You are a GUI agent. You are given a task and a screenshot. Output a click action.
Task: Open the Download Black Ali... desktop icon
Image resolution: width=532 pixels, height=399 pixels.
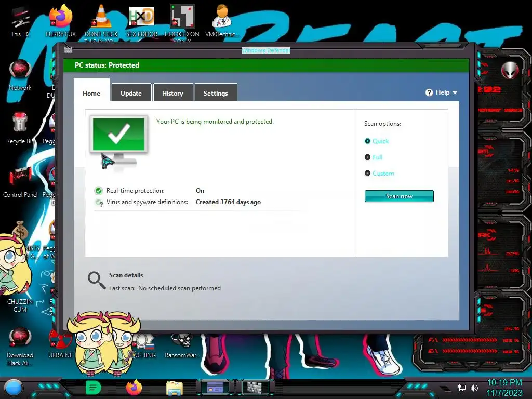click(20, 346)
